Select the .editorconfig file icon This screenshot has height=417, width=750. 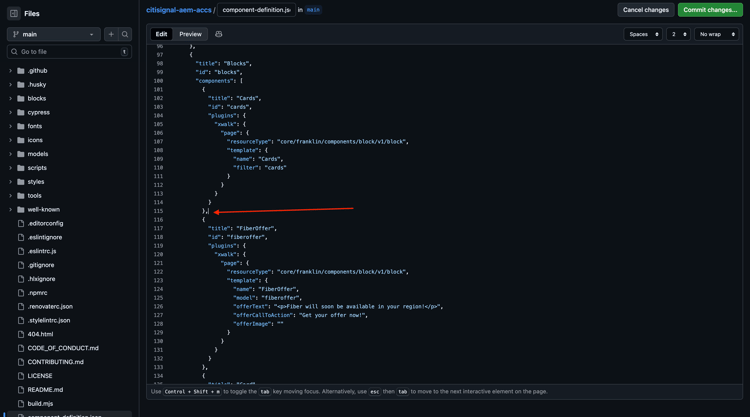pyautogui.click(x=21, y=223)
